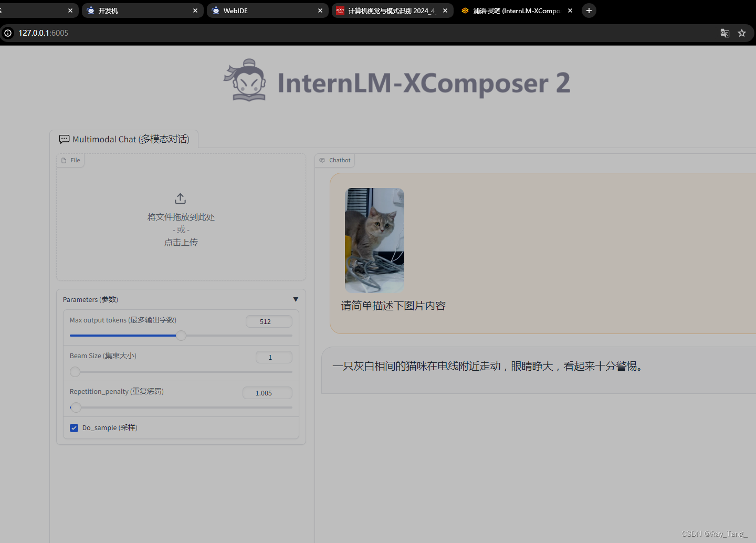Close the 计算机视觉与模式识别 tab
The image size is (756, 543).
(x=445, y=11)
